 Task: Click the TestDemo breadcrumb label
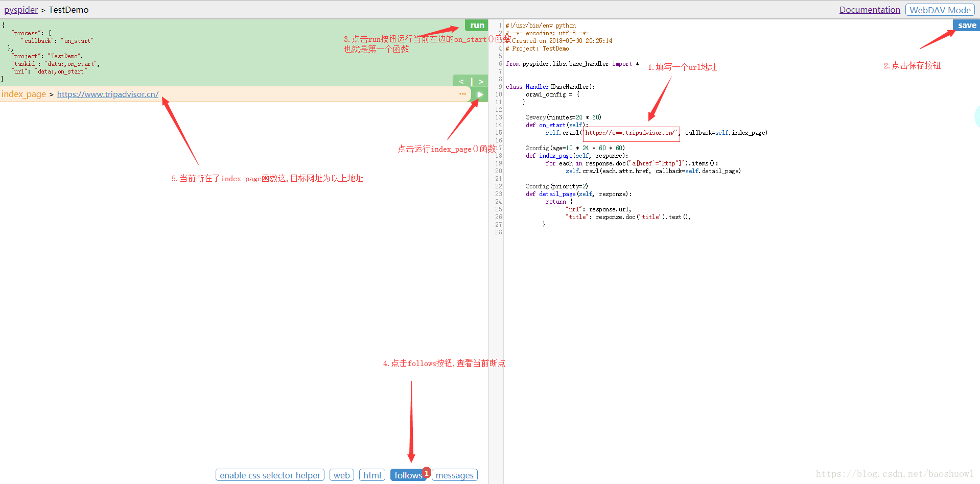pos(68,10)
